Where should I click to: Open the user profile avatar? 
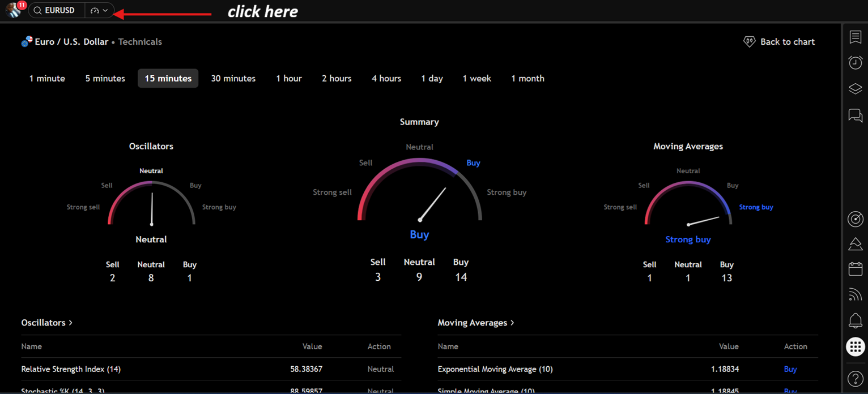(x=13, y=10)
